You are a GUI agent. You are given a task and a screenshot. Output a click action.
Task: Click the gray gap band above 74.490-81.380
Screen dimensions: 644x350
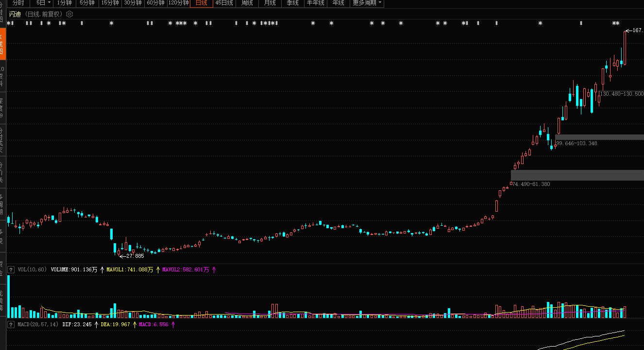coord(577,175)
